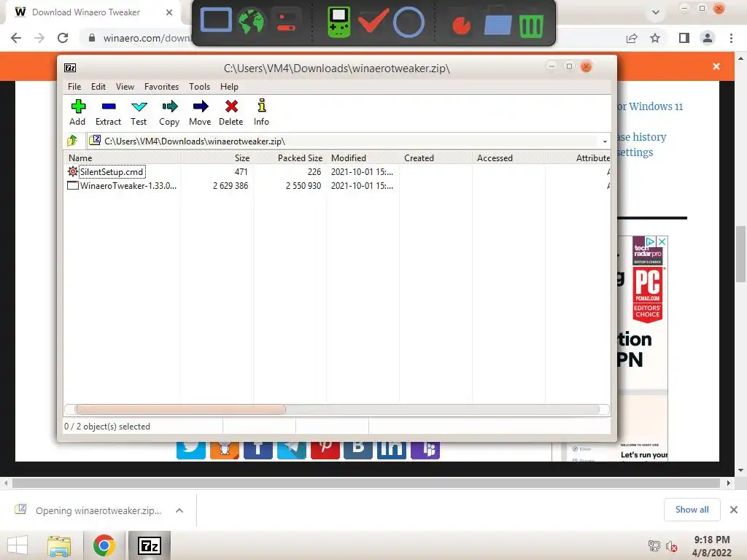Open the View menu in 7-Zip
This screenshot has width=747, height=560.
(x=125, y=87)
